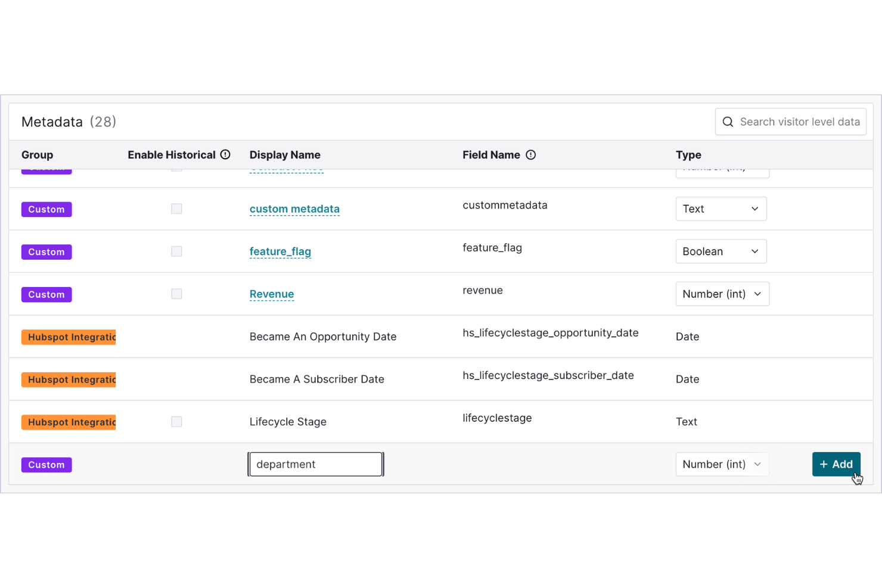The width and height of the screenshot is (882, 588).
Task: Open the custom metadata display name link
Action: [294, 209]
